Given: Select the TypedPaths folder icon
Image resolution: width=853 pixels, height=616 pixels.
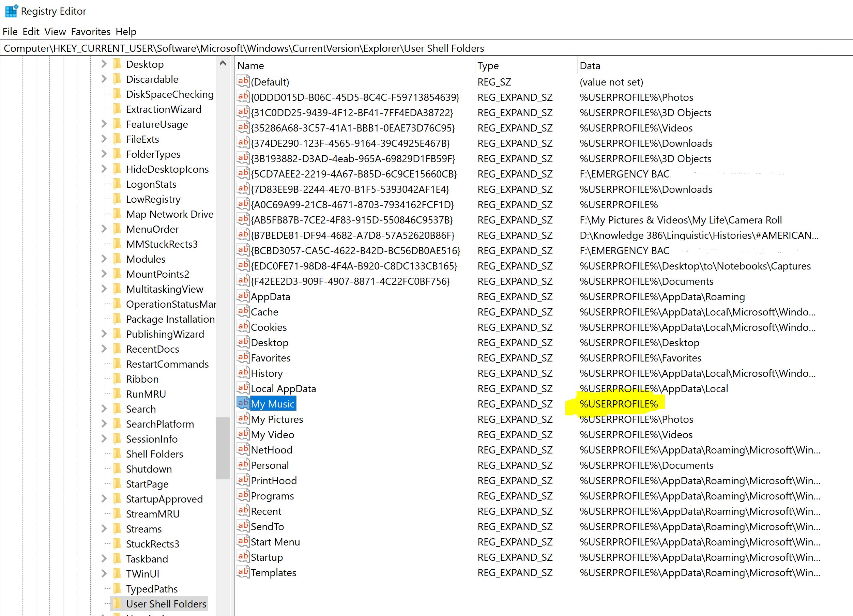Looking at the screenshot, I should 117,588.
